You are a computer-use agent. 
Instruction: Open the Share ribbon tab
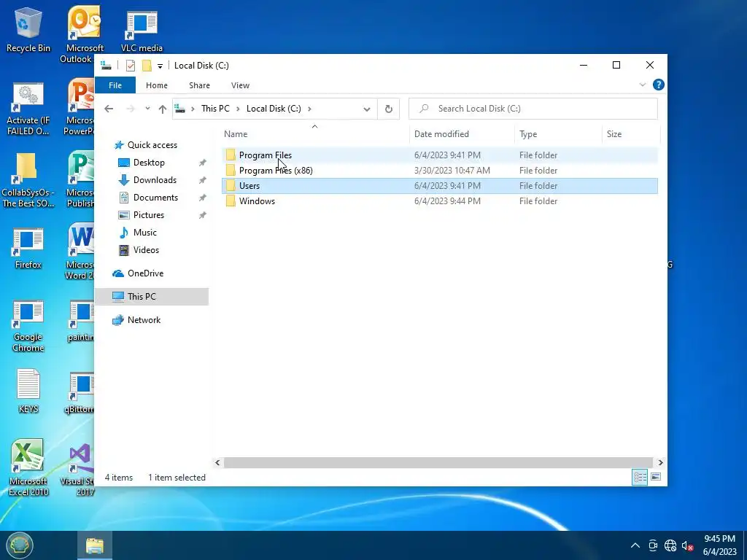point(199,85)
